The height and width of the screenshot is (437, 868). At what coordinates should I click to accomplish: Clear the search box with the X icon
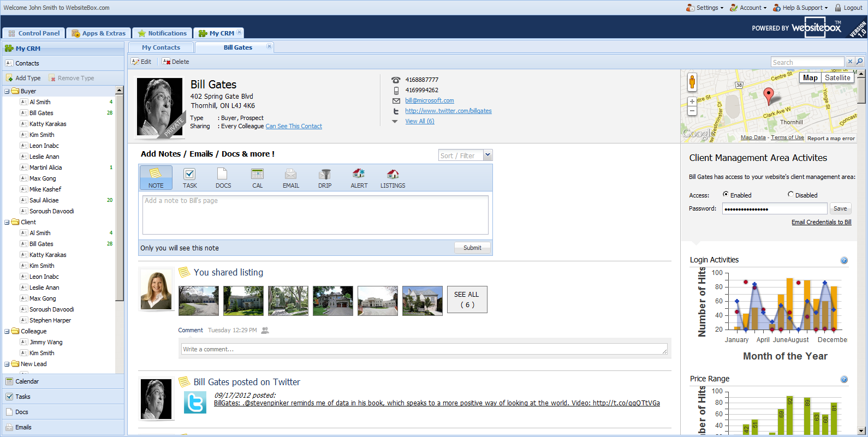coord(850,62)
